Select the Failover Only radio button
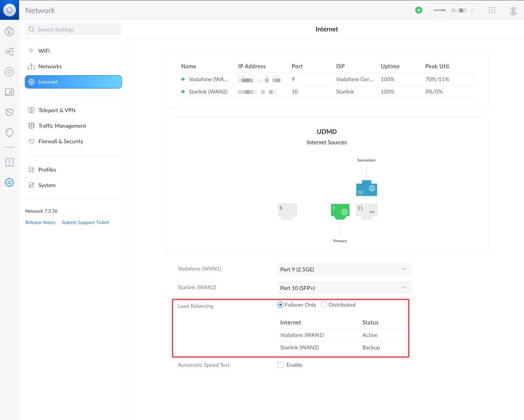The image size is (524, 420). (280, 305)
